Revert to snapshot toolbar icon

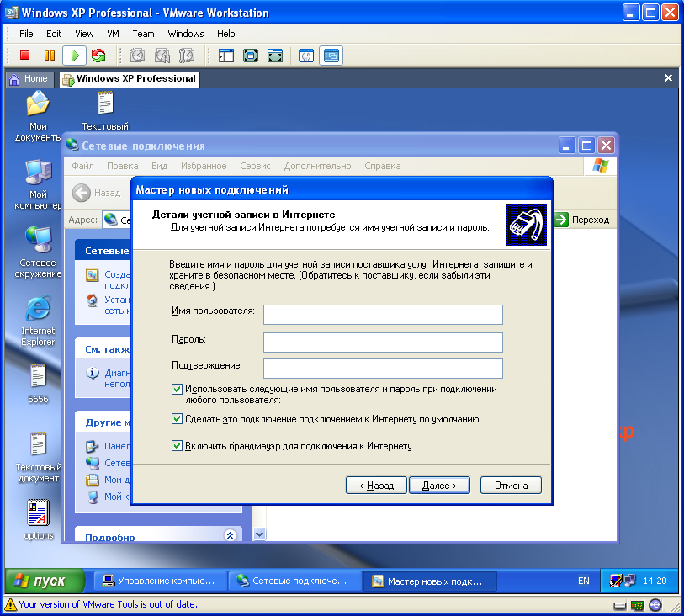point(162,56)
